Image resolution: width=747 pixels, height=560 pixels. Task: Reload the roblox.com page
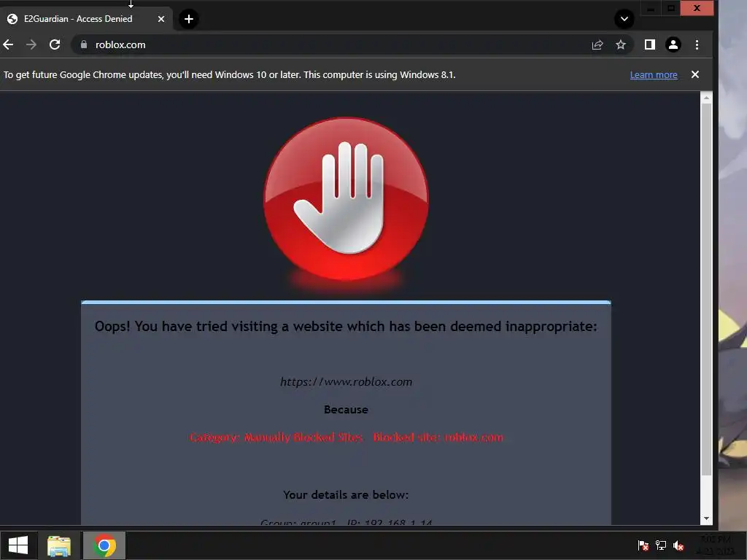pyautogui.click(x=55, y=44)
